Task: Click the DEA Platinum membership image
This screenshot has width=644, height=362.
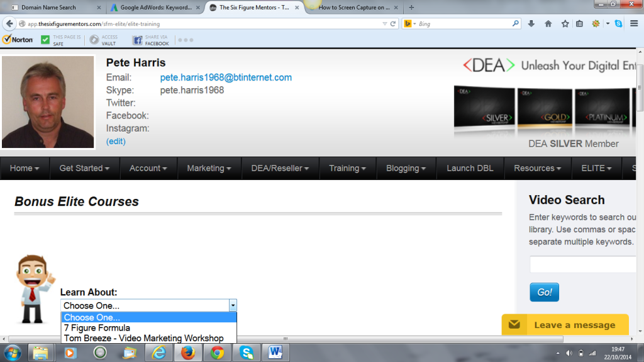Action: (x=602, y=107)
